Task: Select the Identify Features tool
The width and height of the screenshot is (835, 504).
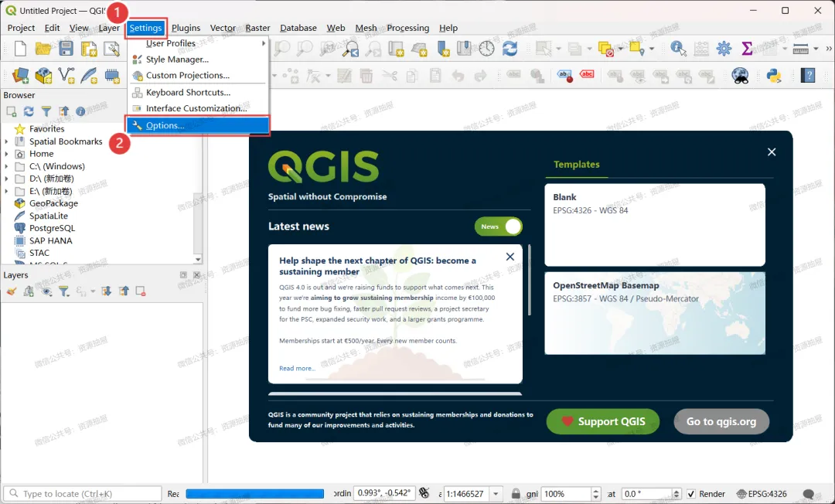Action: coord(678,49)
